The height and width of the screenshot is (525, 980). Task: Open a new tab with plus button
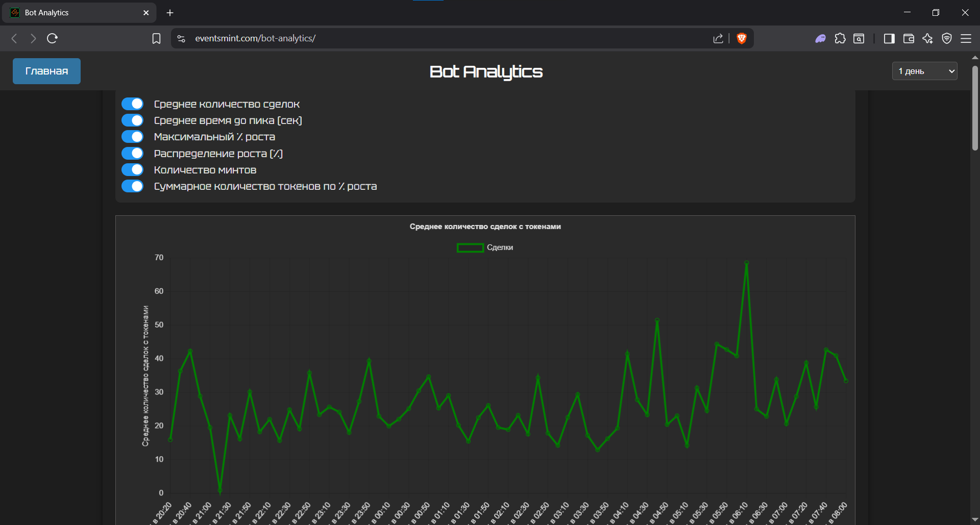[x=170, y=13]
